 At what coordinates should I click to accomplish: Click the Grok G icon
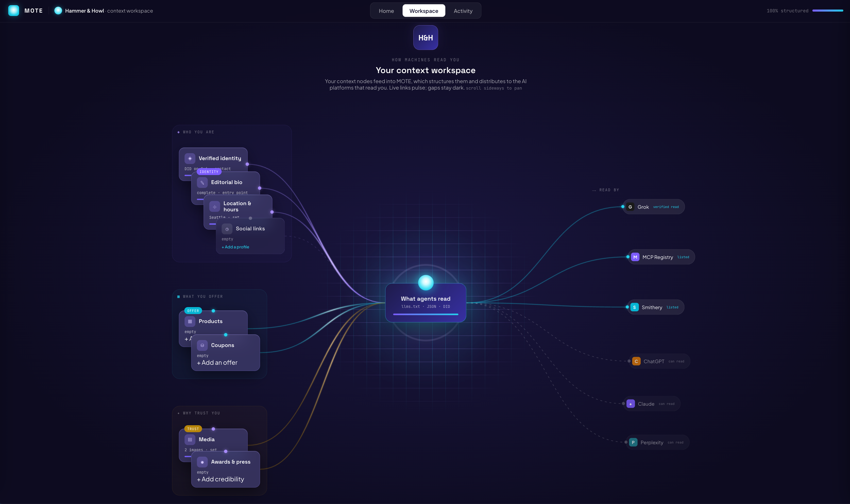pyautogui.click(x=630, y=207)
